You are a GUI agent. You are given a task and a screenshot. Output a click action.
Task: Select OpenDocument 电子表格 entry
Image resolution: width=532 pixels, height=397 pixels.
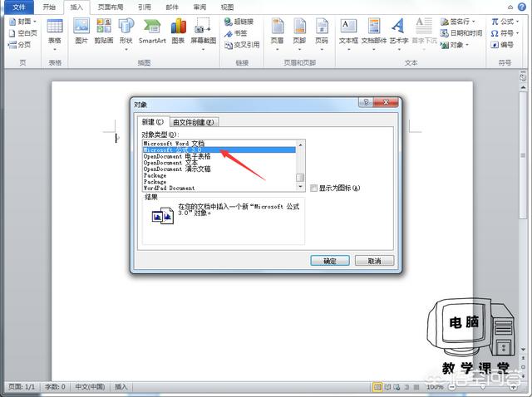tap(219, 156)
